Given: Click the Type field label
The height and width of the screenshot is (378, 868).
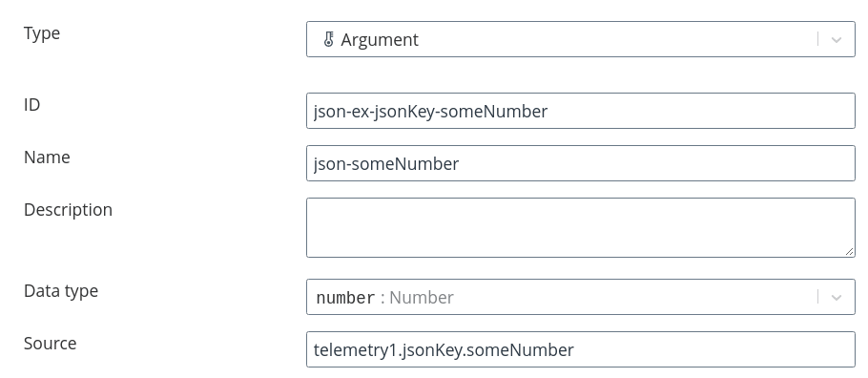Looking at the screenshot, I should pyautogui.click(x=42, y=33).
